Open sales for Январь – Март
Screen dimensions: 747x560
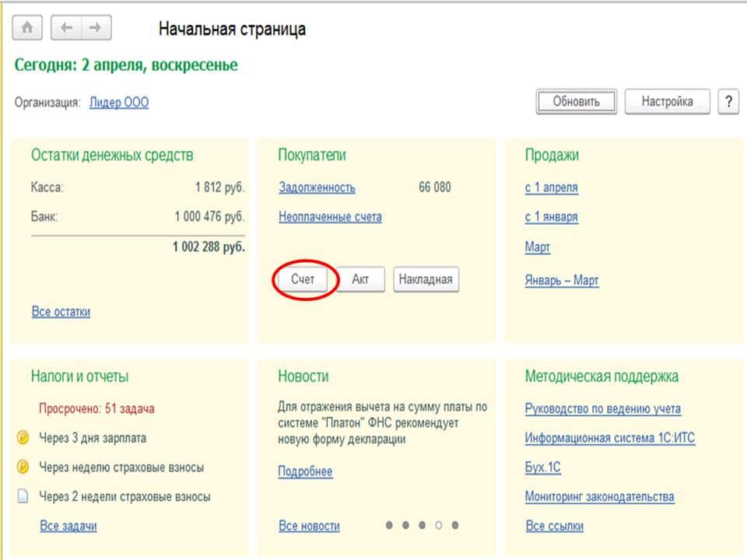click(562, 280)
